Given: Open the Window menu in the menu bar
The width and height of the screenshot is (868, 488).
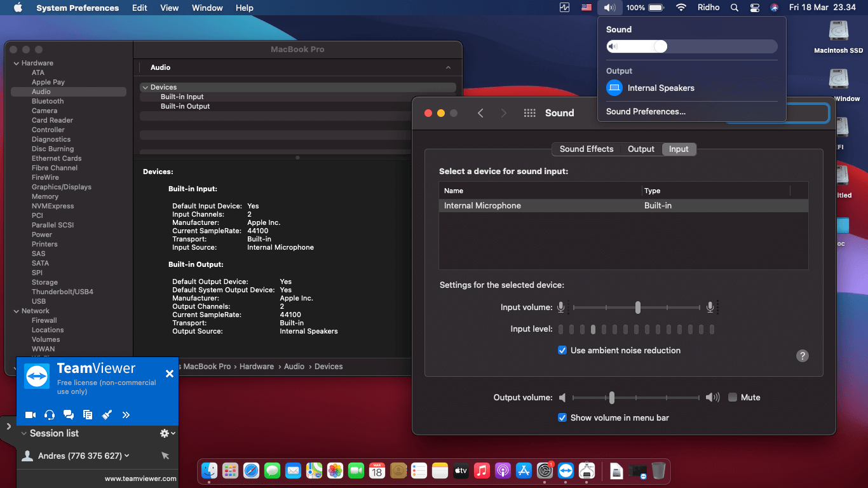Looking at the screenshot, I should (207, 8).
